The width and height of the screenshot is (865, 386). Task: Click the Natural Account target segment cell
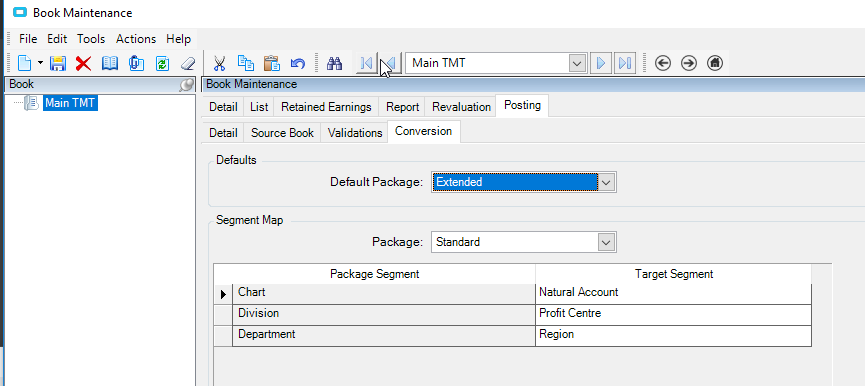pos(674,294)
